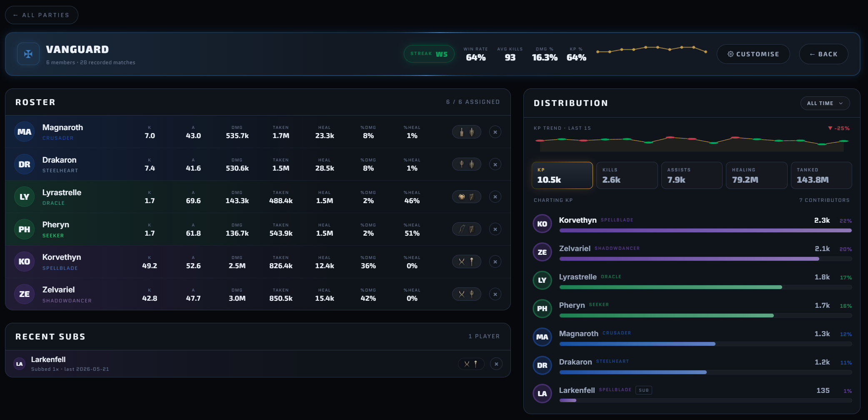Click the KP trend chart
Screen dimensions: 868x420
tap(692, 142)
